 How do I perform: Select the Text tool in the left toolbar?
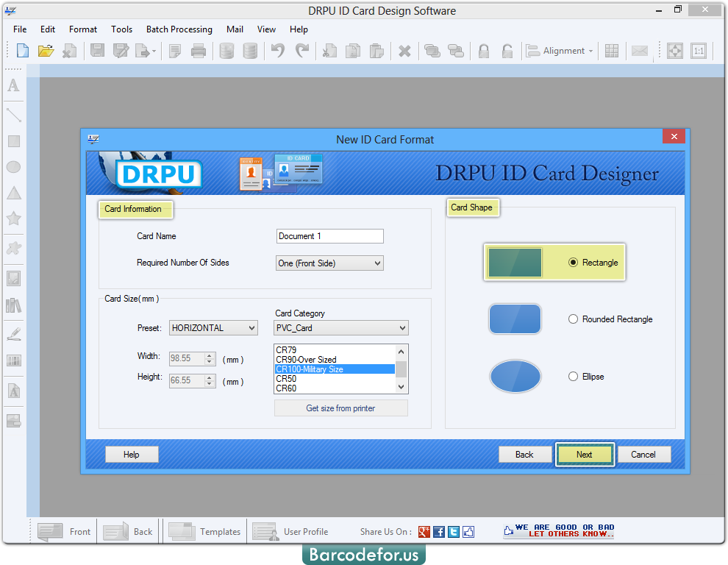point(13,86)
